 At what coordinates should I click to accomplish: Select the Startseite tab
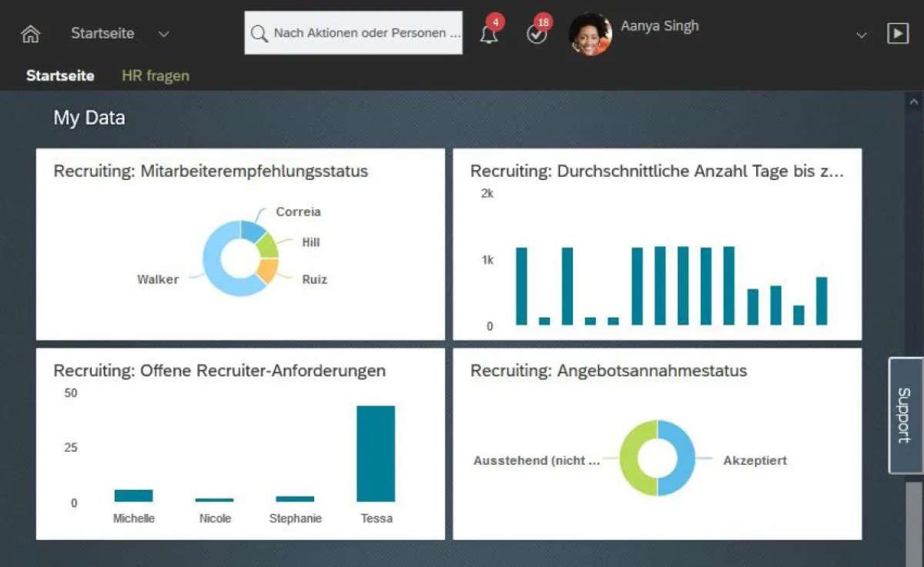tap(60, 75)
